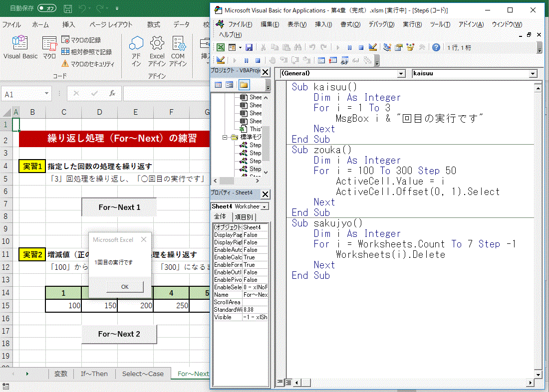Open Excel Quick Access Toolbar customize arrow
Screen dimensions: 549x392
(117, 8)
